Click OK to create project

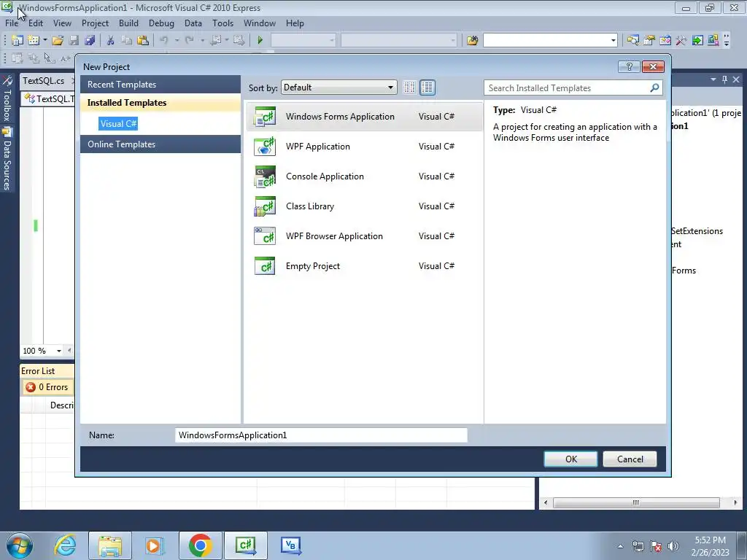coord(570,459)
